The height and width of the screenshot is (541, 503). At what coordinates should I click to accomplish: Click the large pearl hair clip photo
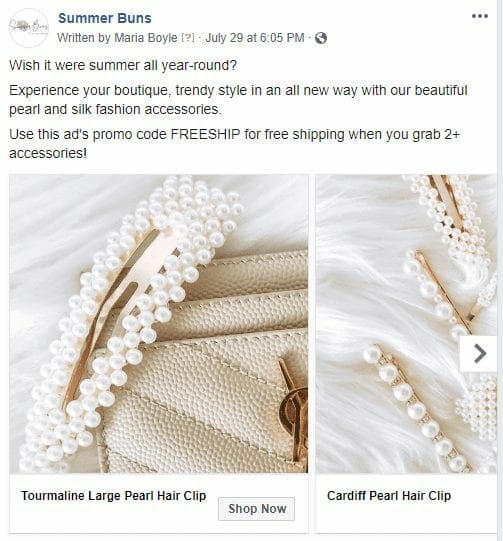tap(159, 324)
